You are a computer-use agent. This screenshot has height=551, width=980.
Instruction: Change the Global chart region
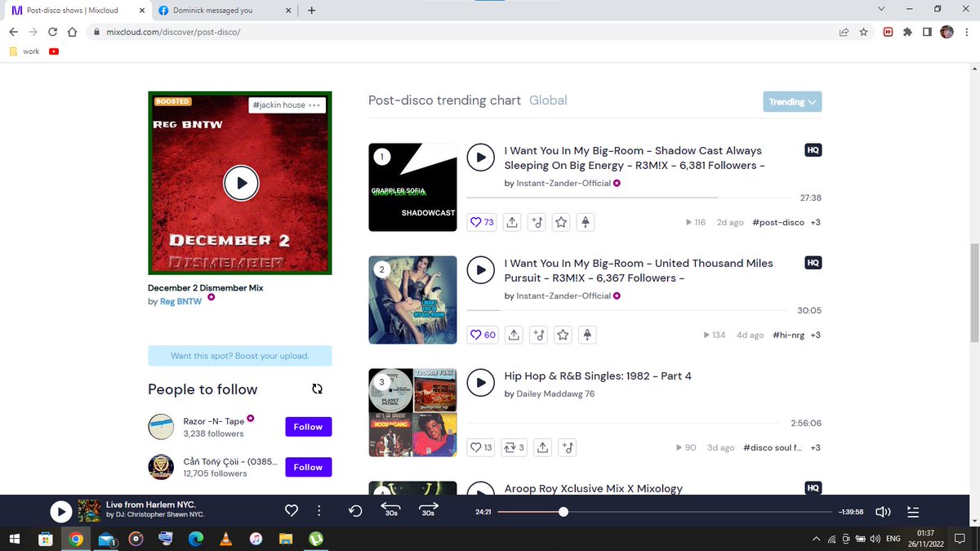point(548,100)
